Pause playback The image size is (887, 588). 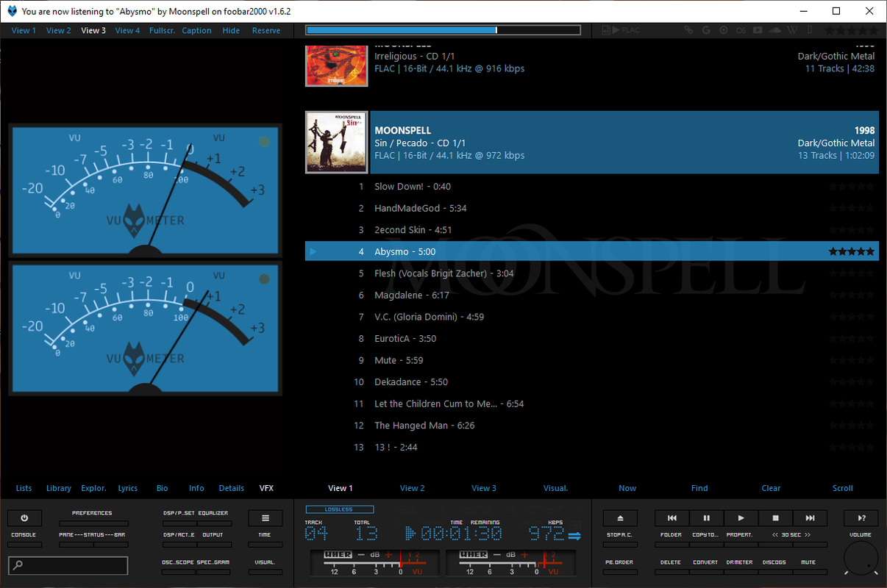pos(707,518)
